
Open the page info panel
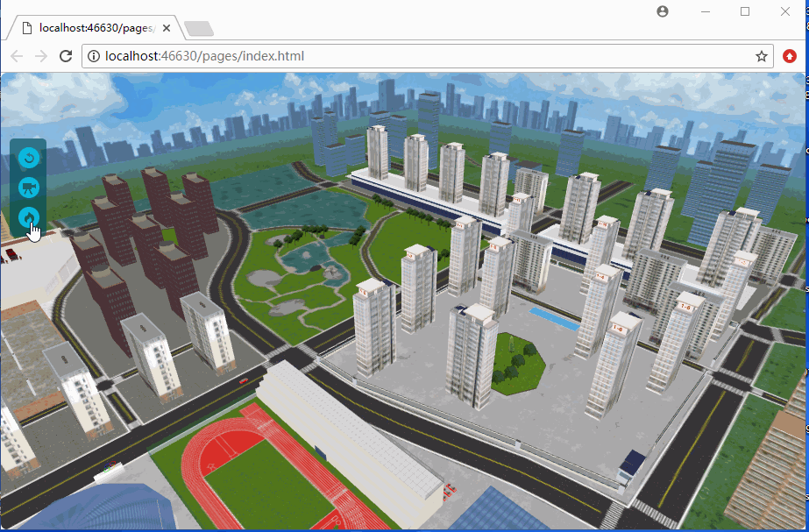pos(93,56)
